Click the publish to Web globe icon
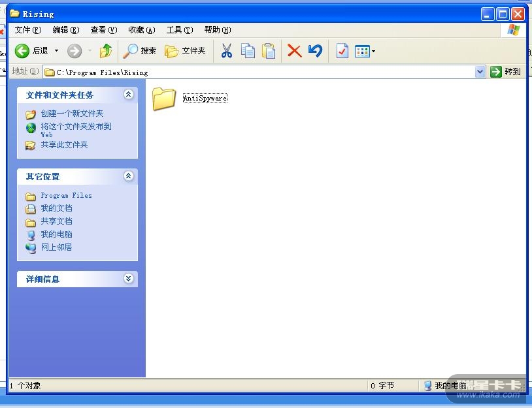The width and height of the screenshot is (532, 408). click(31, 128)
